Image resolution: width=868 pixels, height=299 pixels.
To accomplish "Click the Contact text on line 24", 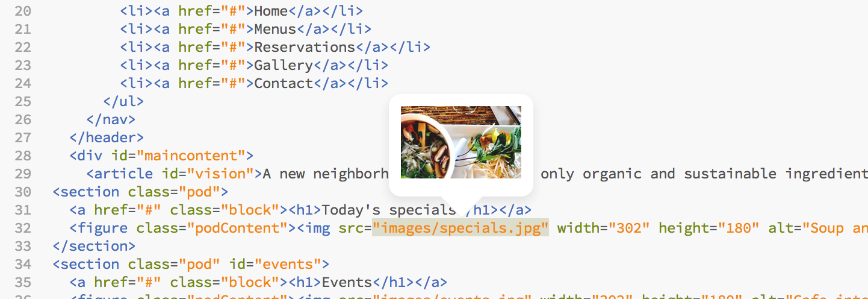I will click(284, 83).
